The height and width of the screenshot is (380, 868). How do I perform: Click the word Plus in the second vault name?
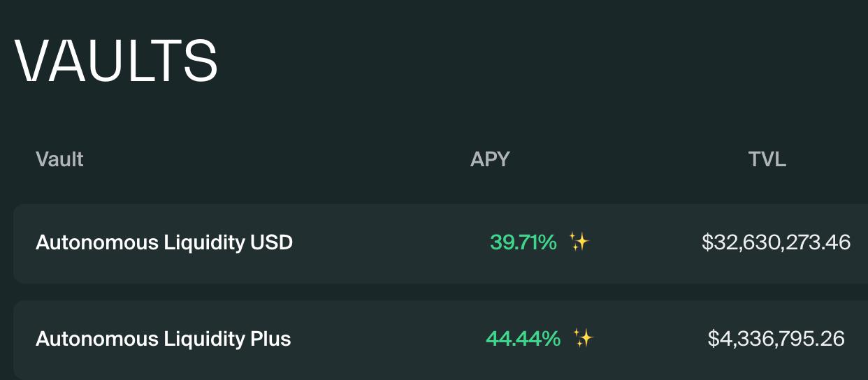270,339
